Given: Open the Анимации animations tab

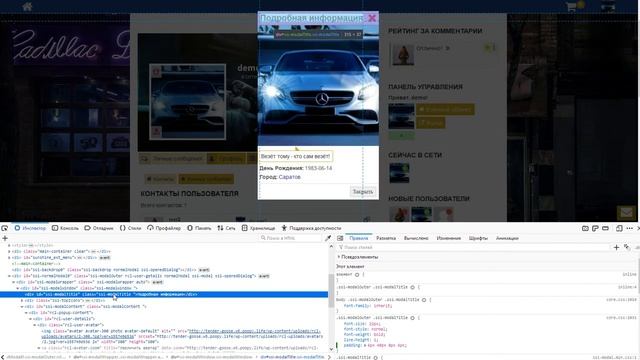Looking at the screenshot, I should (x=507, y=238).
